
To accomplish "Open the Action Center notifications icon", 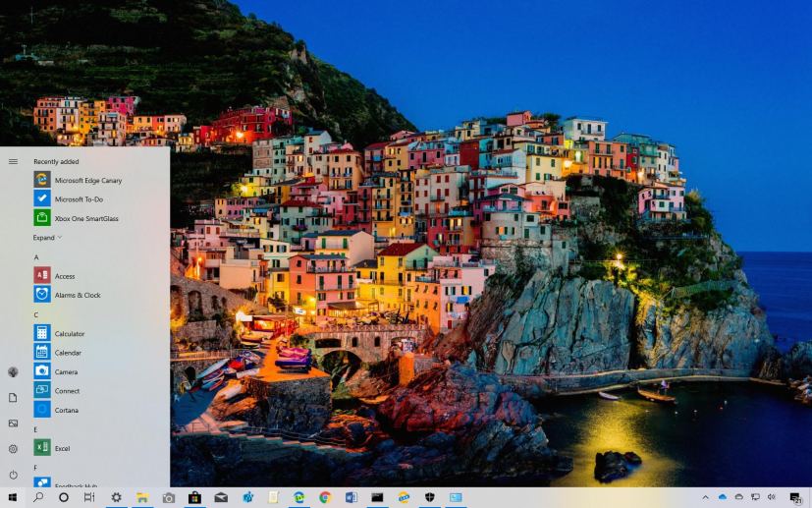I will pyautogui.click(x=795, y=498).
